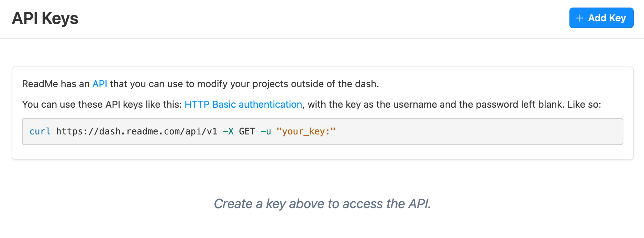
Task: Click the Add Key button
Action: tap(601, 18)
